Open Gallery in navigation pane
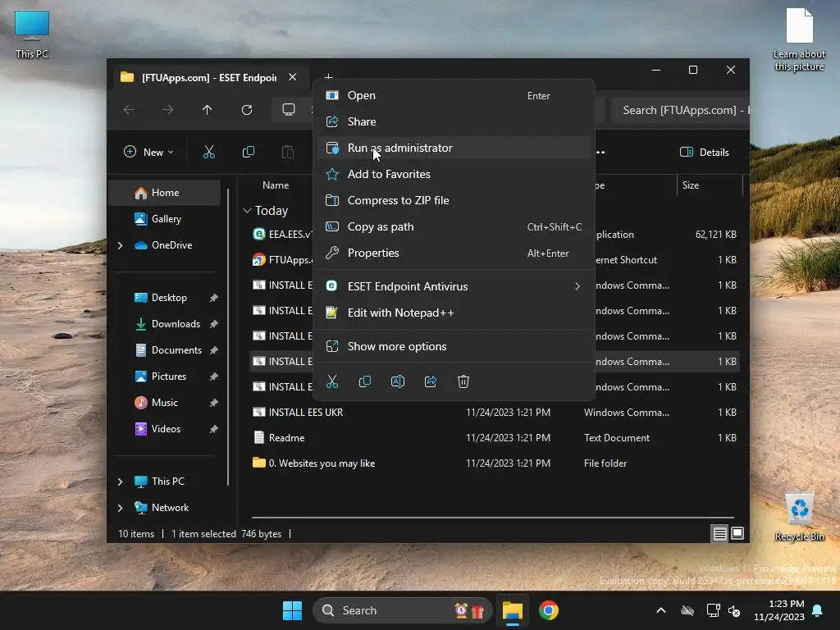The width and height of the screenshot is (840, 630). point(164,219)
